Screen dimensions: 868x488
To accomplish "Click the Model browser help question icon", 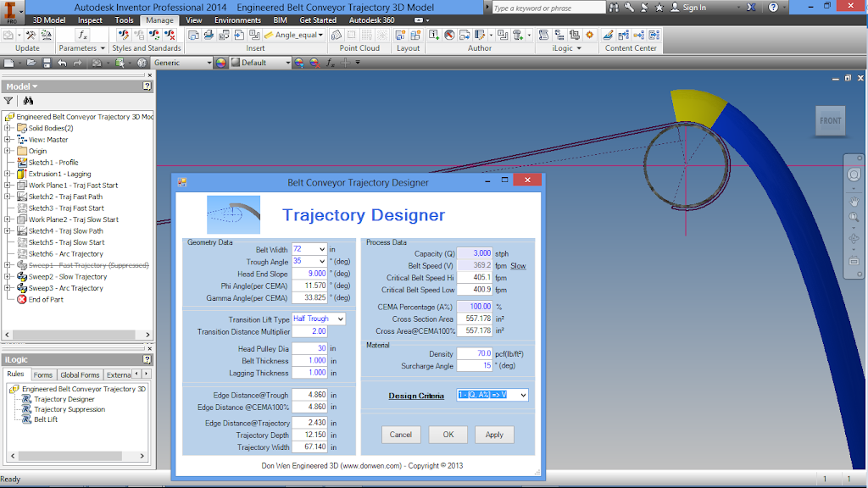I will click(x=147, y=86).
